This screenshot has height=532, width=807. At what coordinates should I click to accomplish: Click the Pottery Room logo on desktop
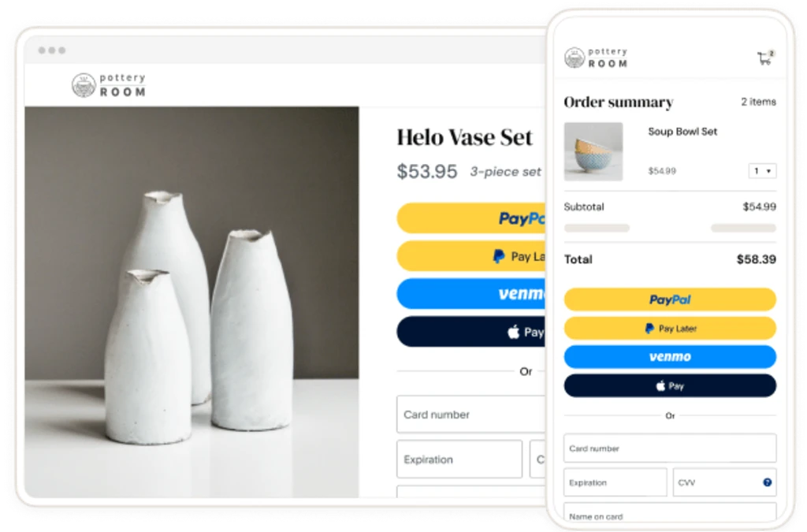pyautogui.click(x=109, y=85)
